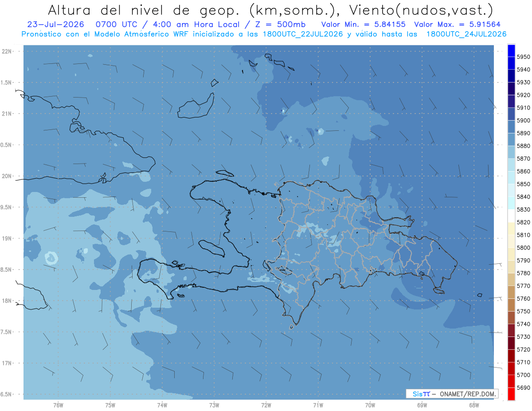Pick the legend swatch between 5900 and 5890
This screenshot has width=532, height=411.
[511, 127]
